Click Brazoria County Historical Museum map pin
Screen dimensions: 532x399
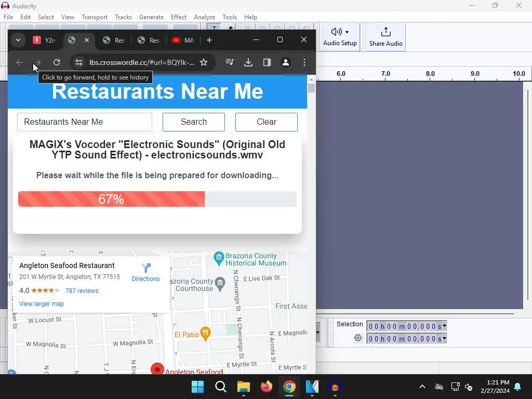point(219,259)
